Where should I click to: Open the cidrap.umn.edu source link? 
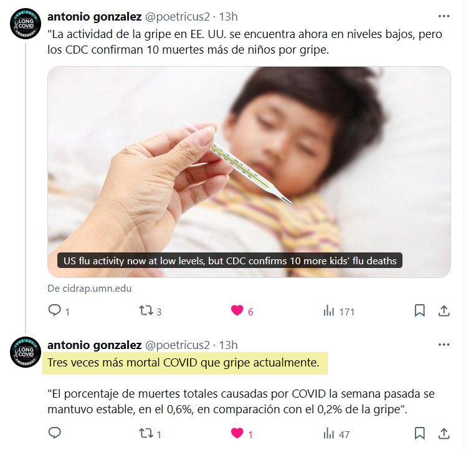pos(90,288)
